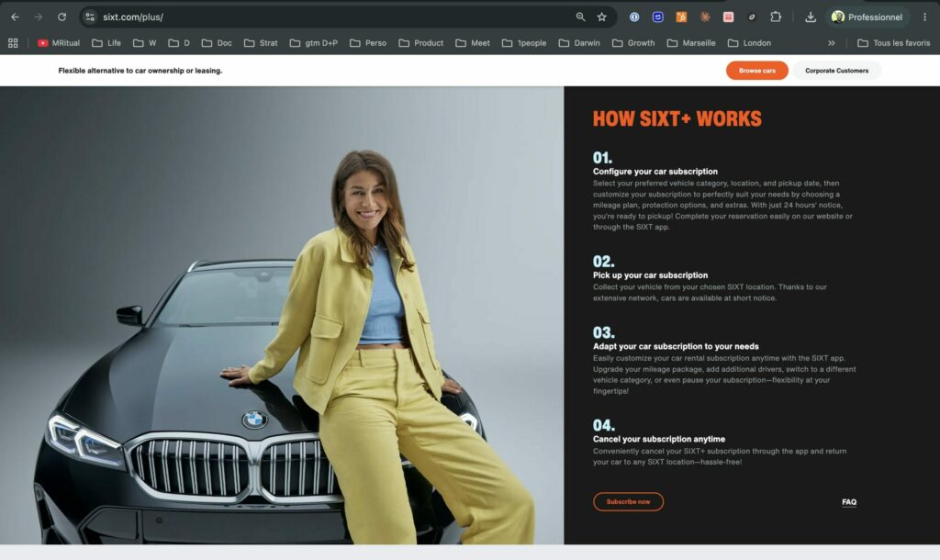Click the browser forward arrow
The height and width of the screenshot is (560, 940).
[x=39, y=17]
